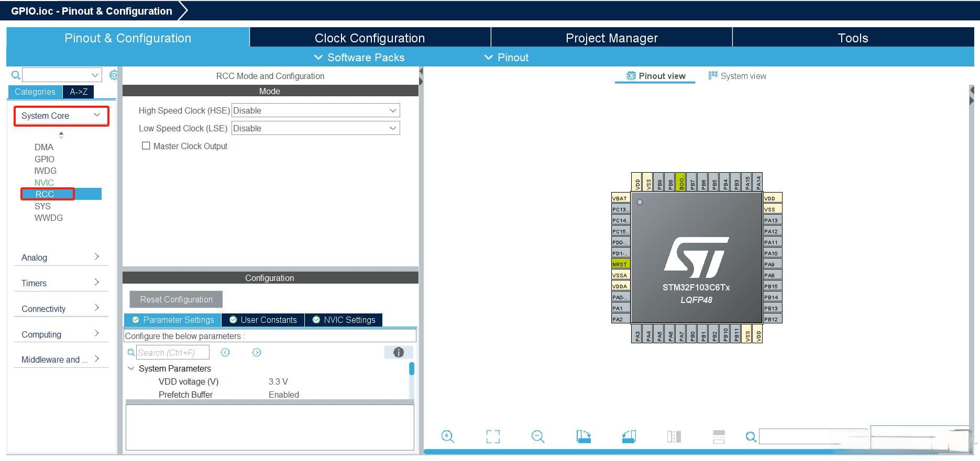Image resolution: width=980 pixels, height=461 pixels.
Task: Click the VBAT pin on the chip
Action: 621,198
